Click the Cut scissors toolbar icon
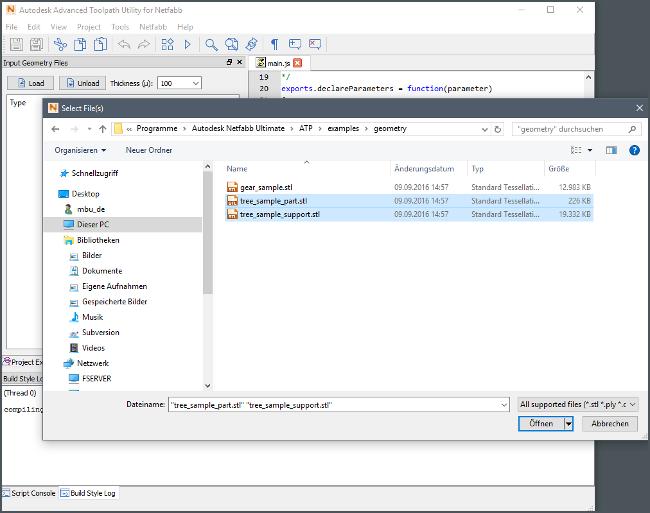Screen dimensions: 650x513 tap(61, 44)
